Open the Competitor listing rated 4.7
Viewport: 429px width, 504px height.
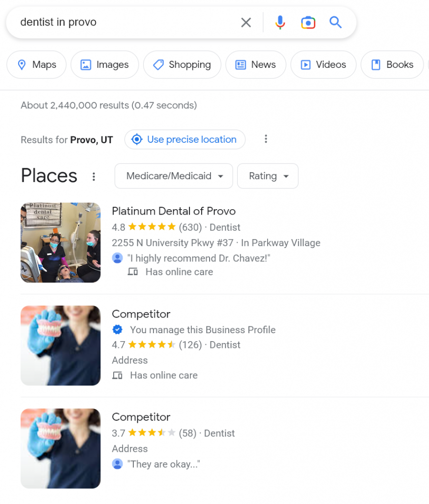point(141,314)
